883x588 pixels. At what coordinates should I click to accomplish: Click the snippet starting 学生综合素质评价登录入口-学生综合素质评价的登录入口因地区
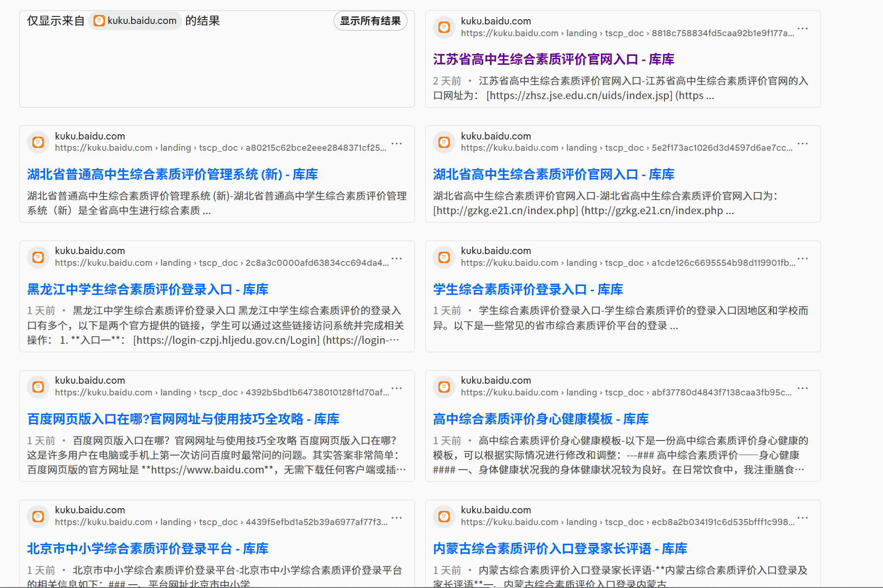(x=621, y=318)
